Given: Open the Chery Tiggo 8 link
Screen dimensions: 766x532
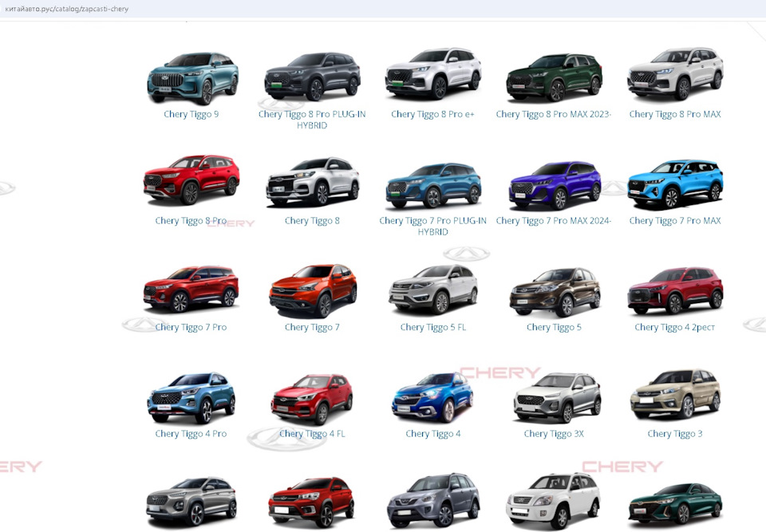Looking at the screenshot, I should point(312,221).
